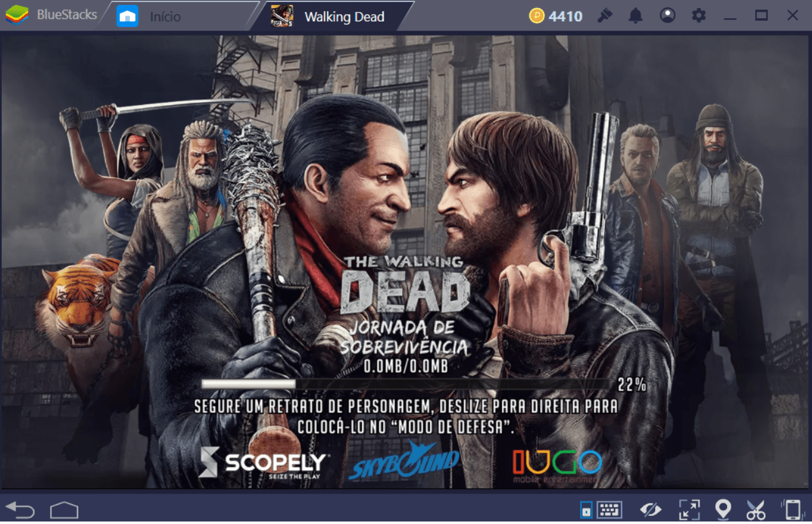Click the BlueStacks logo icon
Viewport: 812px width, 524px height.
pos(17,16)
